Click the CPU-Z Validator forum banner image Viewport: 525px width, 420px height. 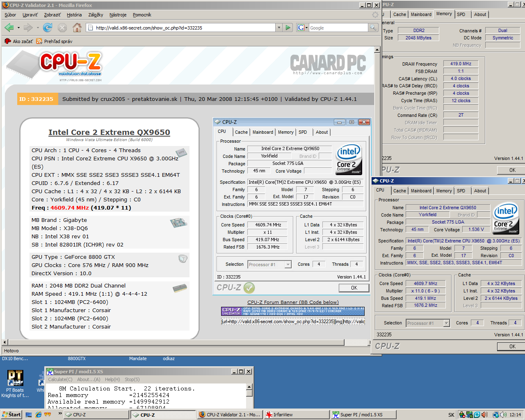tap(293, 311)
